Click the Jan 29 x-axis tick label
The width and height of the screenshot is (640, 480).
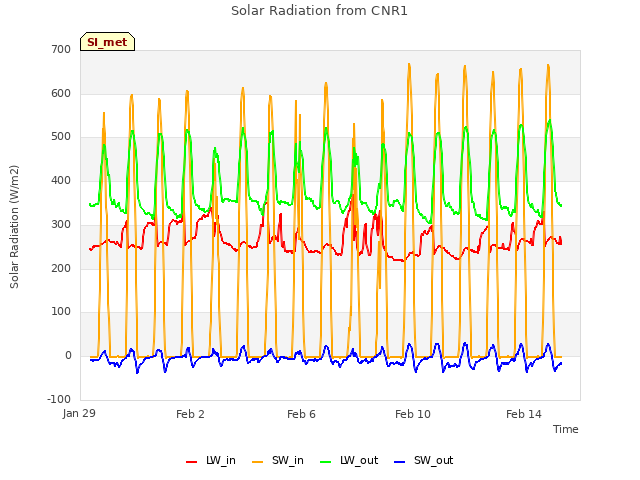[79, 413]
